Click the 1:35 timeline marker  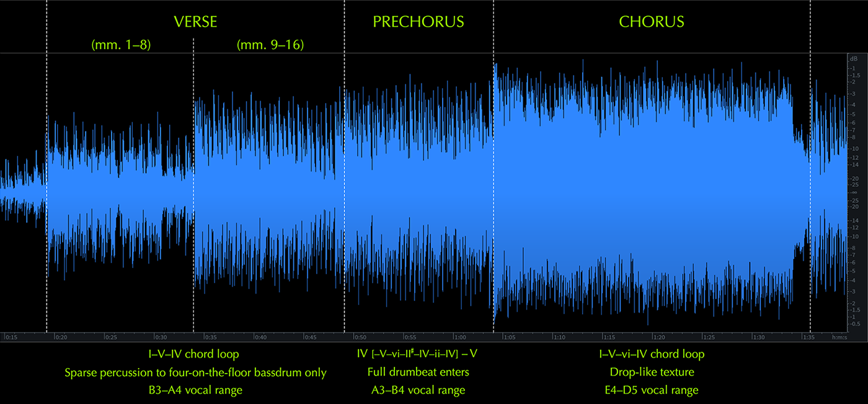tap(808, 337)
